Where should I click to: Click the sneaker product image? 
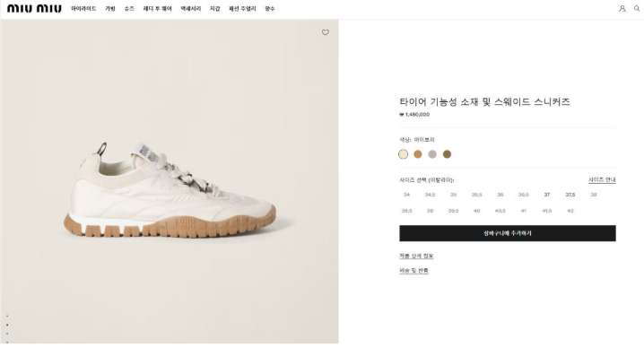point(170,191)
